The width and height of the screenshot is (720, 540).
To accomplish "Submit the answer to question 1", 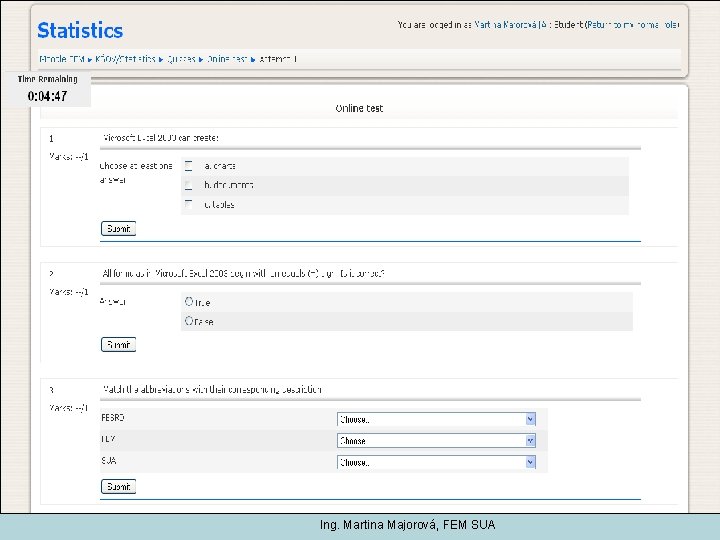I will (x=118, y=229).
